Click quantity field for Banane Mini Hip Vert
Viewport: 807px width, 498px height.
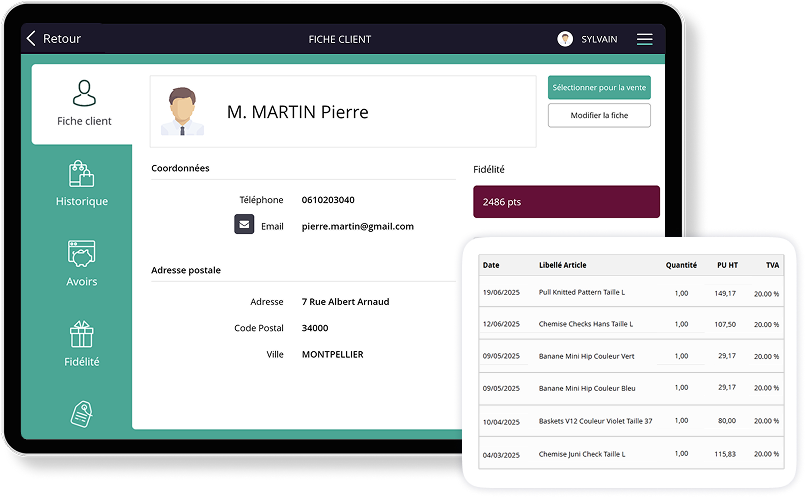point(680,356)
